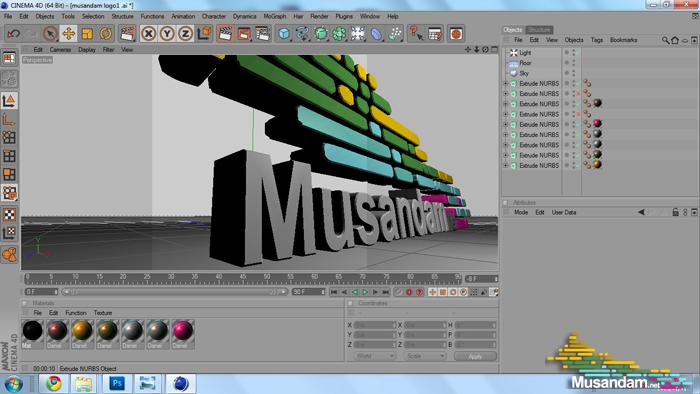
Task: Open the viewport Display menu
Action: click(87, 50)
